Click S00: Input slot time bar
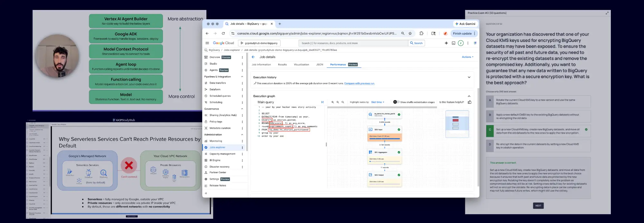The width and height of the screenshot is (644, 223). click(384, 139)
